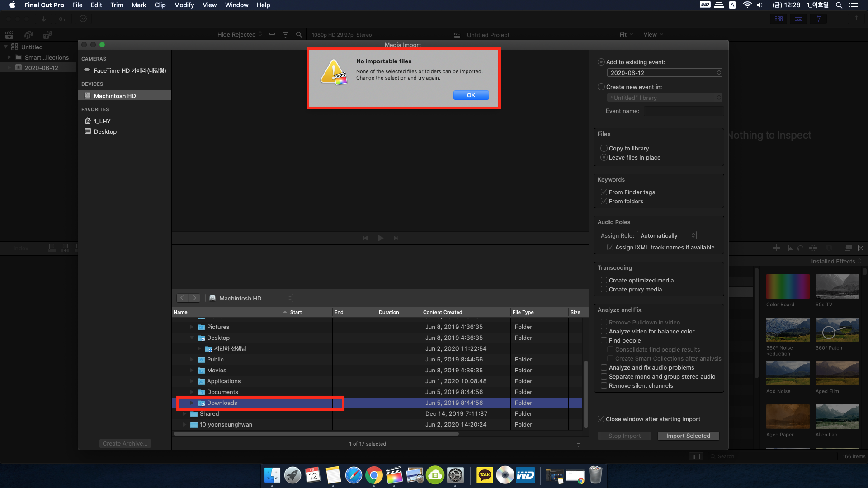868x488 pixels.
Task: Open Machintosh HD path popup
Action: pos(249,298)
